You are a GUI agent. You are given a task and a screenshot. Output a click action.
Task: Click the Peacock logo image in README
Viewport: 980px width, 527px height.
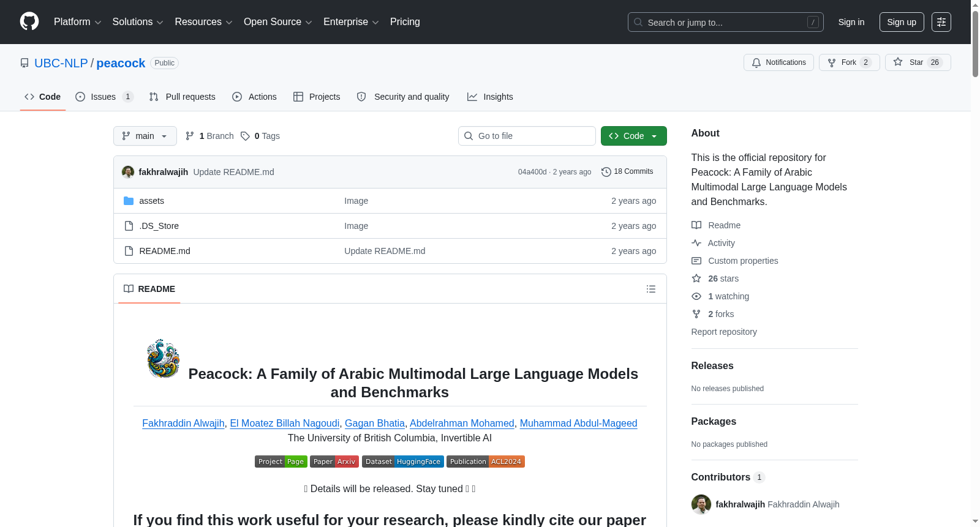click(163, 358)
